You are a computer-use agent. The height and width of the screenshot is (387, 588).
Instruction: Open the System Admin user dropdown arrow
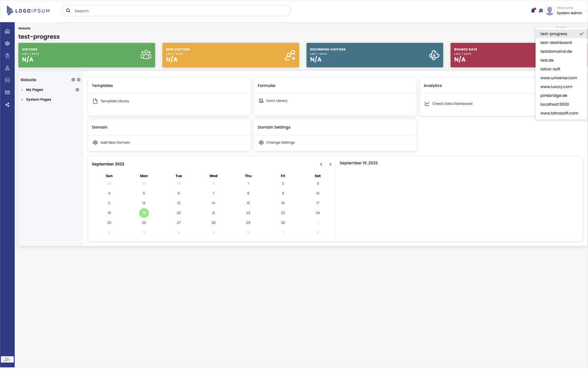tap(586, 11)
